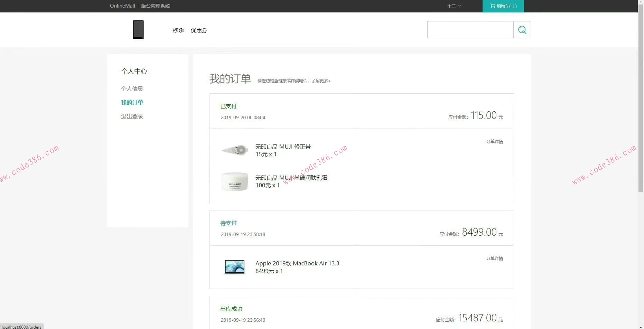This screenshot has height=329, width=644.
Task: Click the search magnifier icon
Action: pyautogui.click(x=522, y=30)
